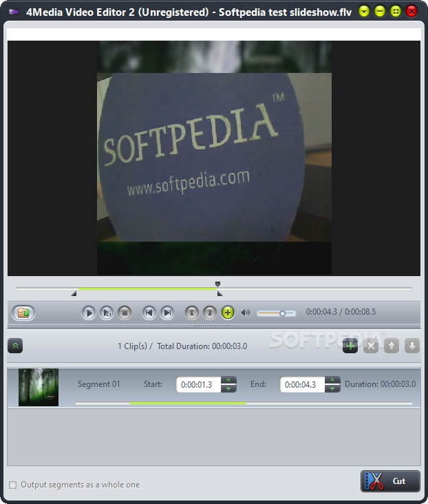Adjust the volume slider
The width and height of the screenshot is (428, 504).
click(x=277, y=313)
